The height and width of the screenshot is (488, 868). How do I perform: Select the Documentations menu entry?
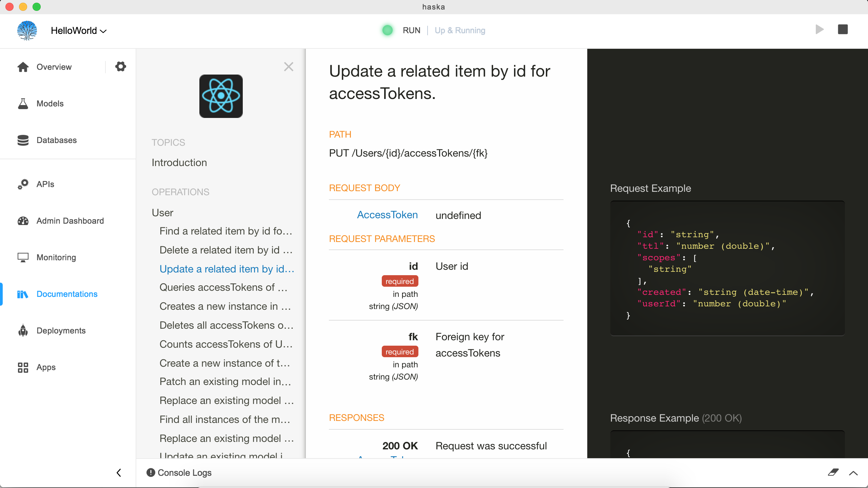[x=66, y=294]
